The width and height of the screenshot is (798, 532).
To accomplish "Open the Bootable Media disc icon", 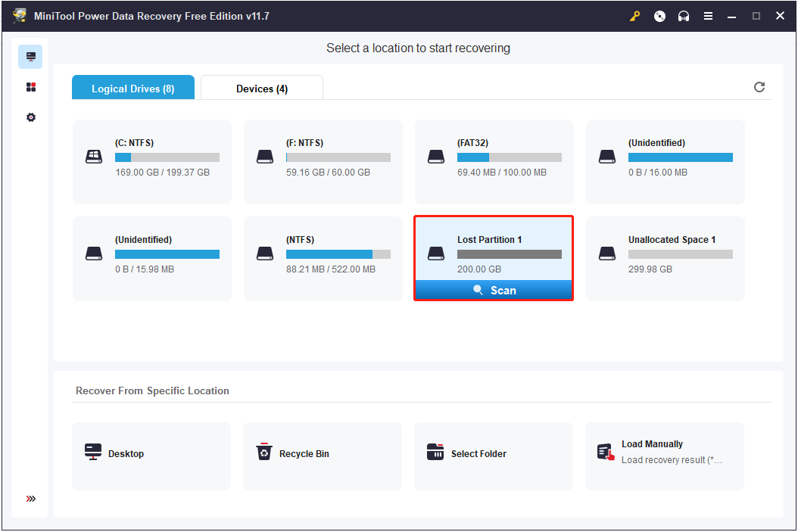I will tap(659, 15).
